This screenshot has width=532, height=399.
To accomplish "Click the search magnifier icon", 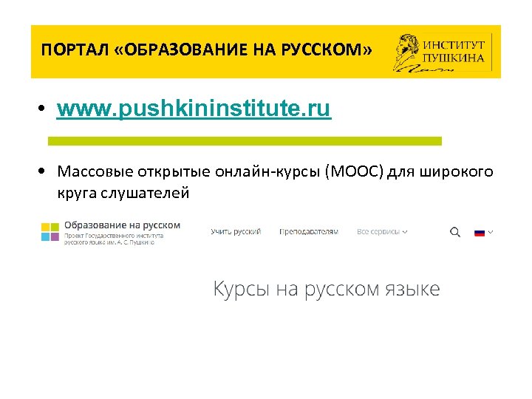I will coord(455,232).
